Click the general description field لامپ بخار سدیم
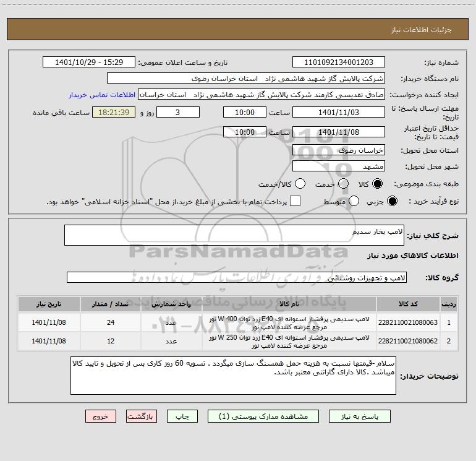The width and height of the screenshot is (476, 461). (234, 235)
